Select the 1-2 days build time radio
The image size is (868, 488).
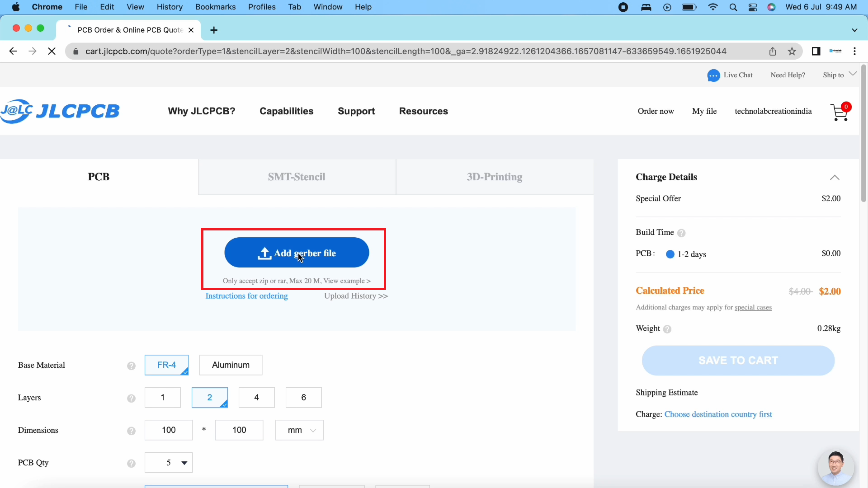(x=670, y=254)
